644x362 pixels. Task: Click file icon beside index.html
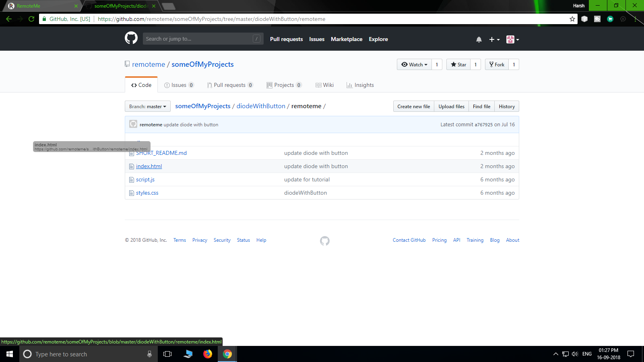131,167
